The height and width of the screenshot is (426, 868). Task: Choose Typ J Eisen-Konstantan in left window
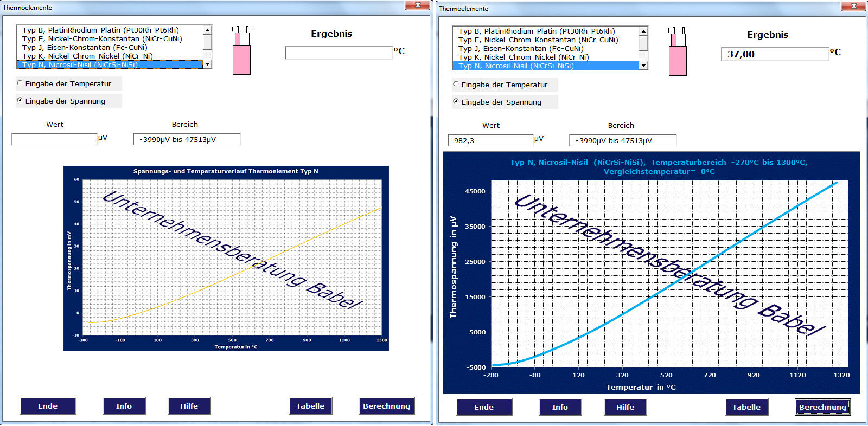110,47
